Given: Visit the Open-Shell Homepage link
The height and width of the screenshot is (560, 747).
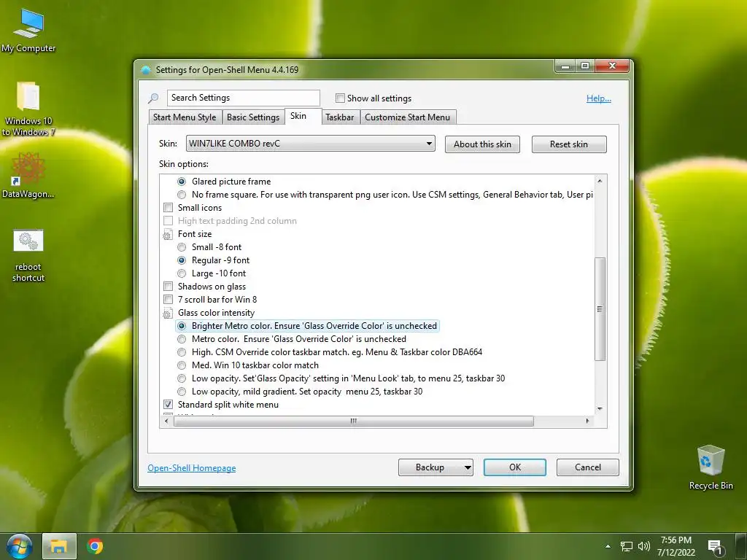Looking at the screenshot, I should [192, 468].
